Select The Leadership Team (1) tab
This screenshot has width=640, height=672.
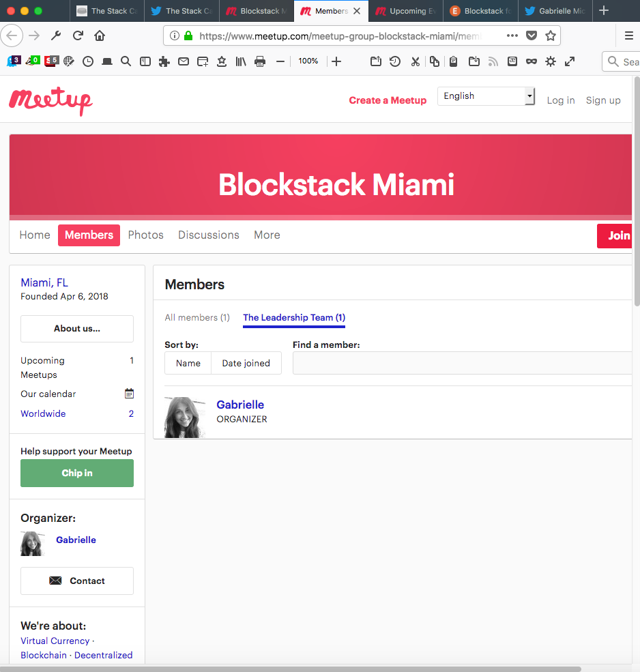click(294, 317)
